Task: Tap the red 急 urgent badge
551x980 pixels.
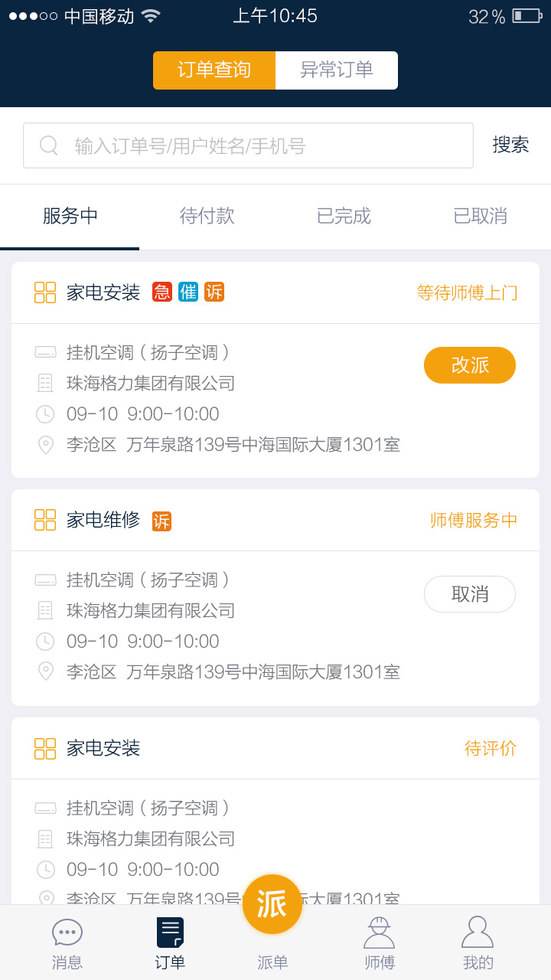Action: [x=162, y=292]
